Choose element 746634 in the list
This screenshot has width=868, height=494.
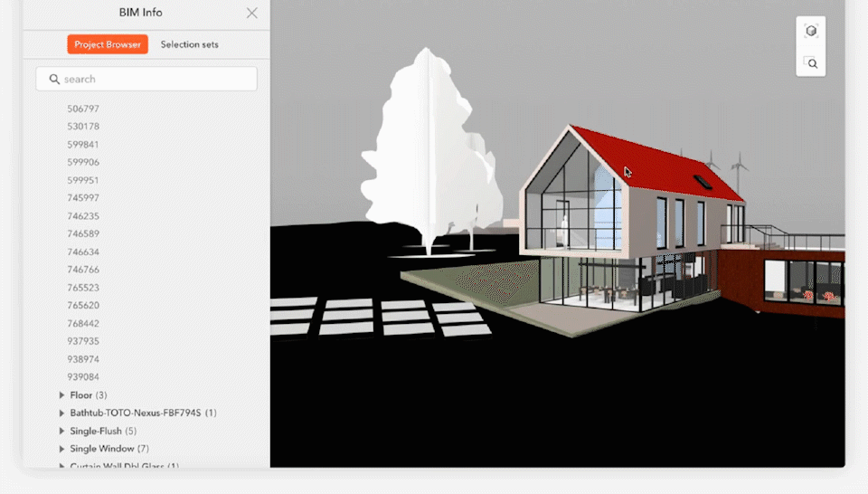click(x=83, y=252)
